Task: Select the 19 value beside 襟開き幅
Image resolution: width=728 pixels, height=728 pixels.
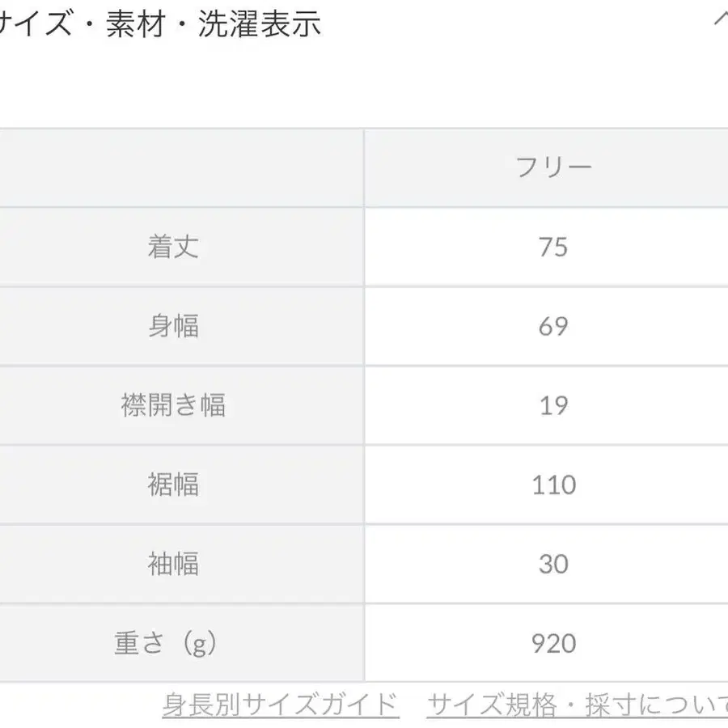Action: click(x=554, y=405)
